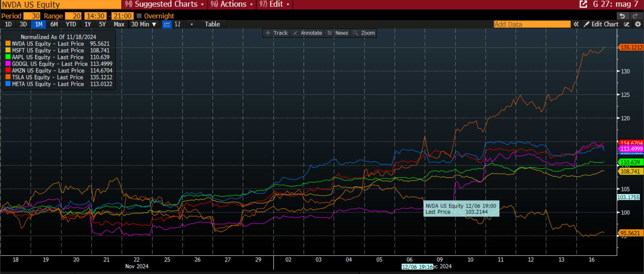The height and width of the screenshot is (274, 644).
Task: Open the 30 Min interval dropdown
Action: pos(144,24)
